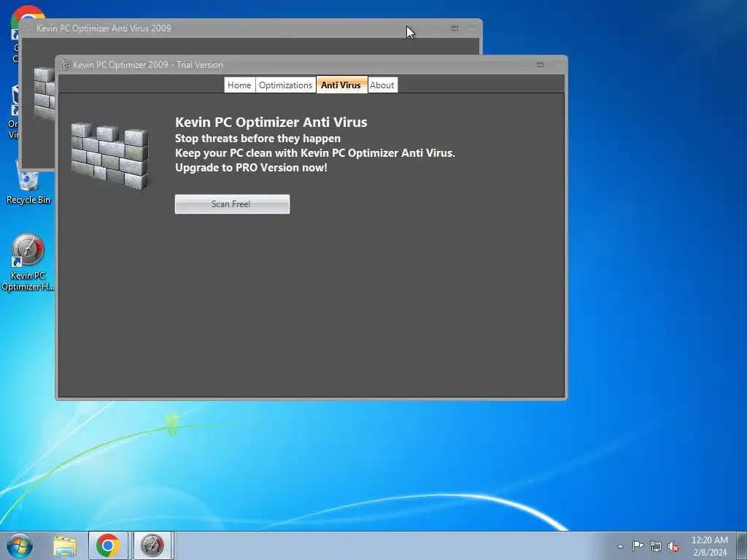This screenshot has height=560, width=747.
Task: Open File Explorer from the taskbar
Action: coord(65,545)
